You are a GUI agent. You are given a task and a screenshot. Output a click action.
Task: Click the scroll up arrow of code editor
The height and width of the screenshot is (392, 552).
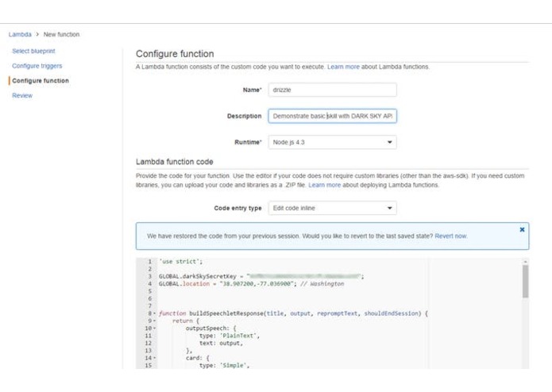525,262
